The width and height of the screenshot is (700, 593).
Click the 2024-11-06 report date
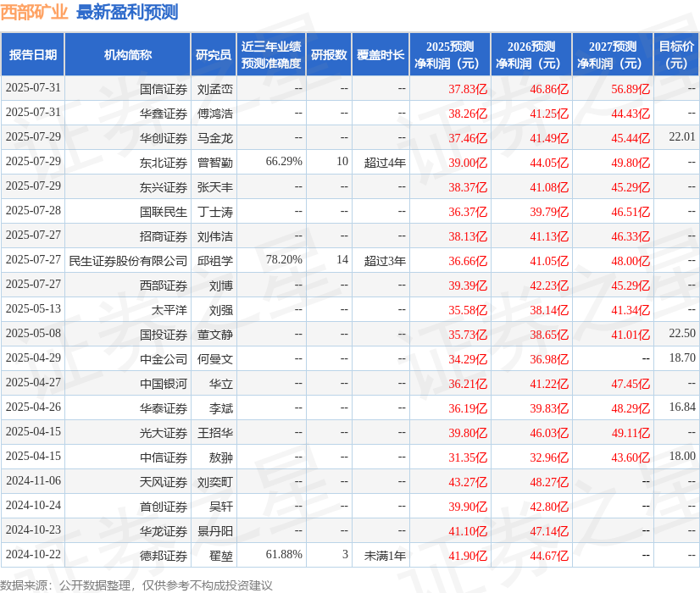[34, 480]
